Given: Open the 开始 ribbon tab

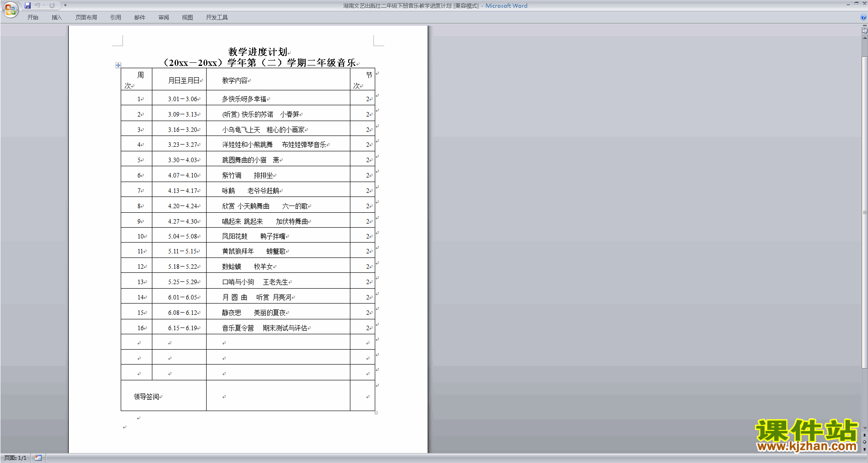Looking at the screenshot, I should tap(33, 17).
